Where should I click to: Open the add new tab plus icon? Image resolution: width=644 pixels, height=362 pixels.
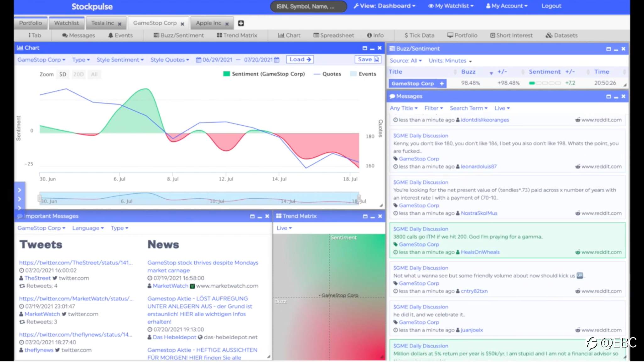(241, 23)
